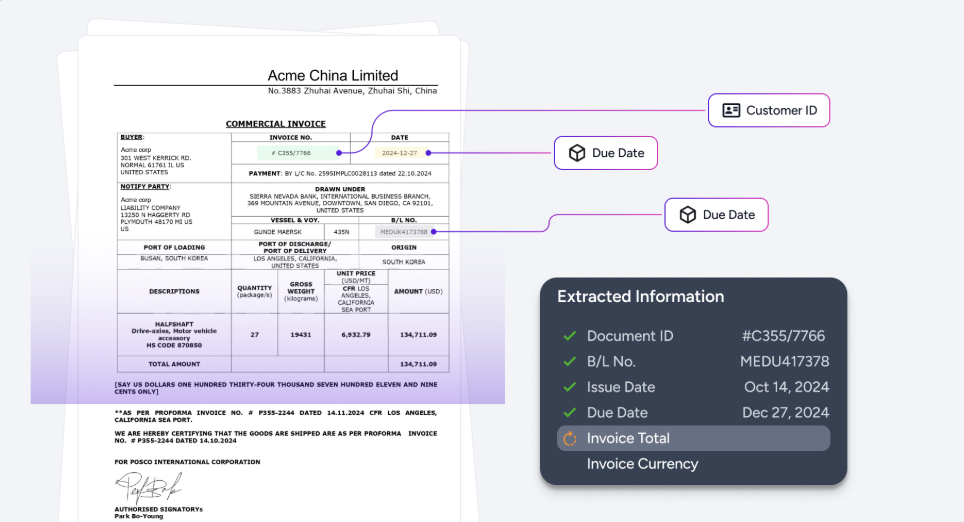Viewport: 964px width, 522px height.
Task: Click the green checkmark next to Document ID
Action: point(570,336)
